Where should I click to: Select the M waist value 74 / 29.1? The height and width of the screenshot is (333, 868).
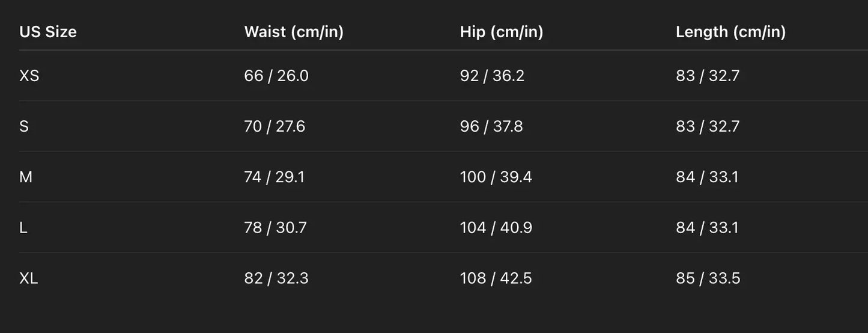274,177
